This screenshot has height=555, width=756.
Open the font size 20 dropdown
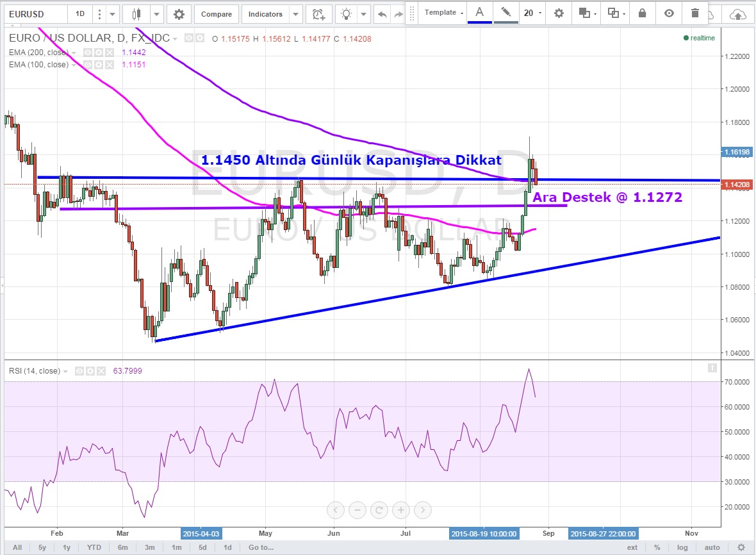point(533,13)
